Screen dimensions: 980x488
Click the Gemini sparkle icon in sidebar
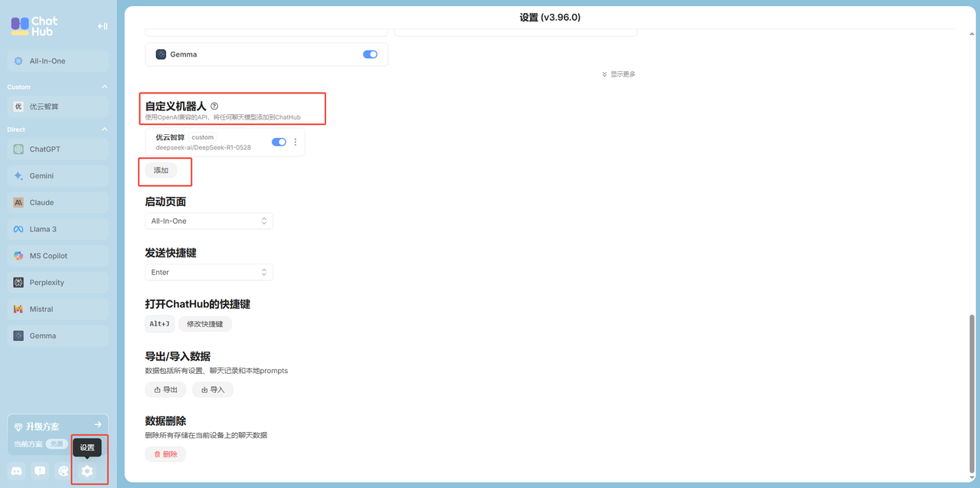tap(18, 176)
